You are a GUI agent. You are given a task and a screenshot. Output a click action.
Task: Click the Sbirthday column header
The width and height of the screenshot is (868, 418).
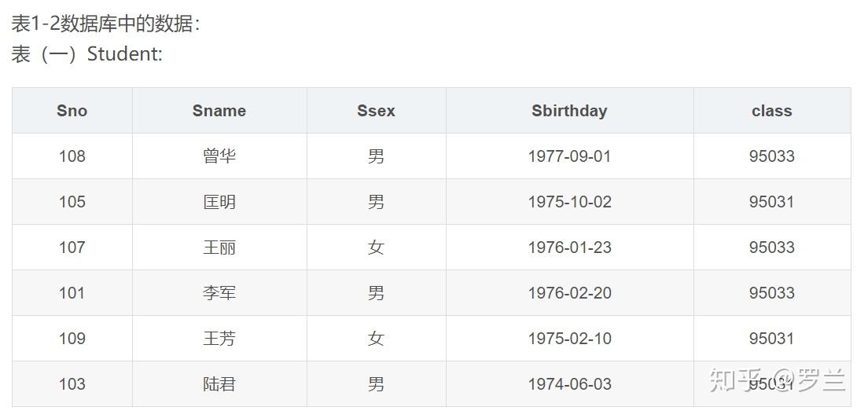(569, 111)
